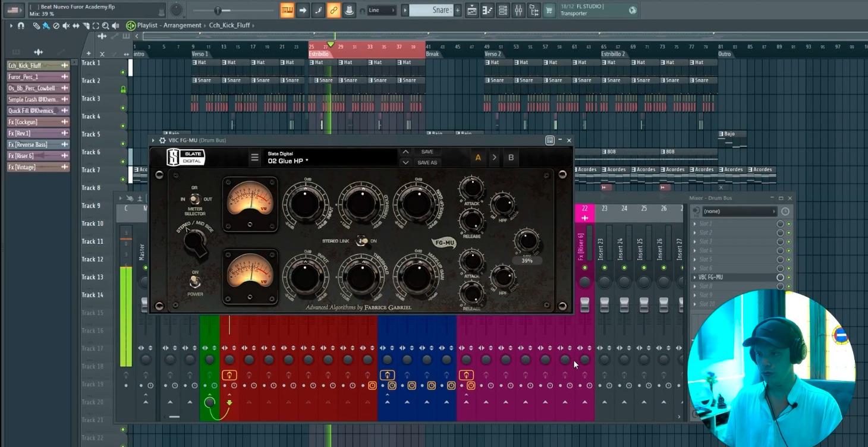
Task: Toggle the metronome-style orange keyboard icon
Action: 287,10
